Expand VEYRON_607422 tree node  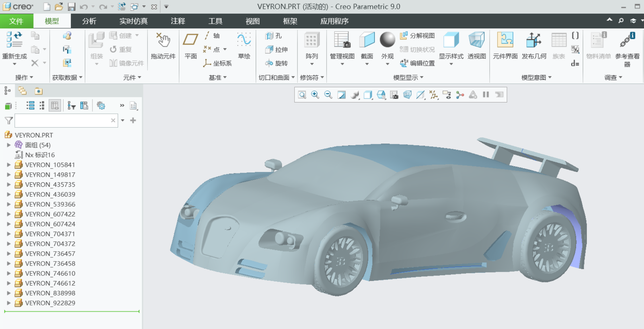pos(9,214)
